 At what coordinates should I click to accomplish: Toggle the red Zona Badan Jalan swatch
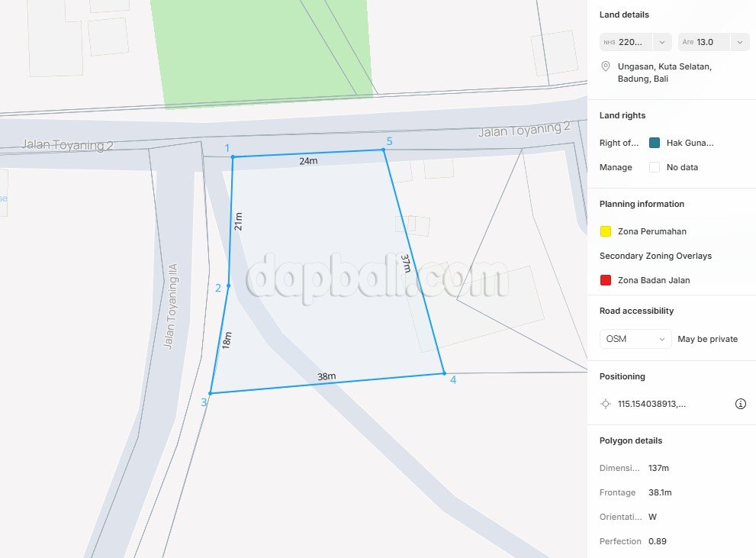(606, 280)
